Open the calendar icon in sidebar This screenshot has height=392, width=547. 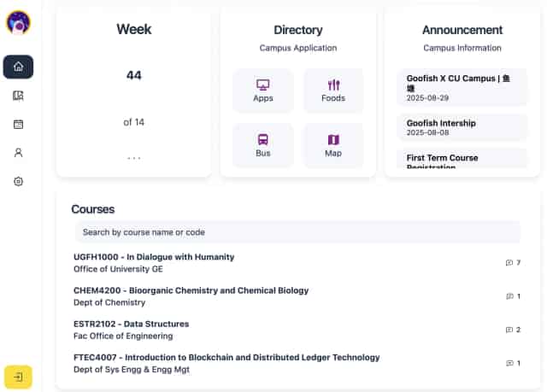(18, 124)
